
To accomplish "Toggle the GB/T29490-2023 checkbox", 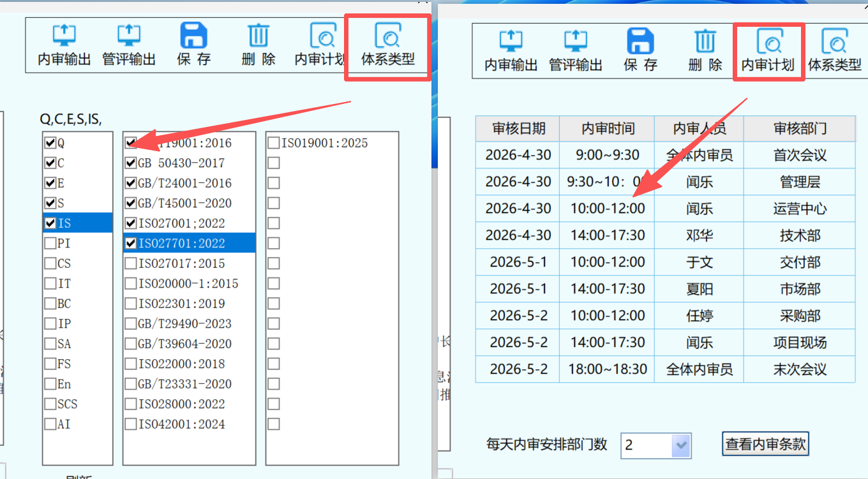I will click(131, 324).
